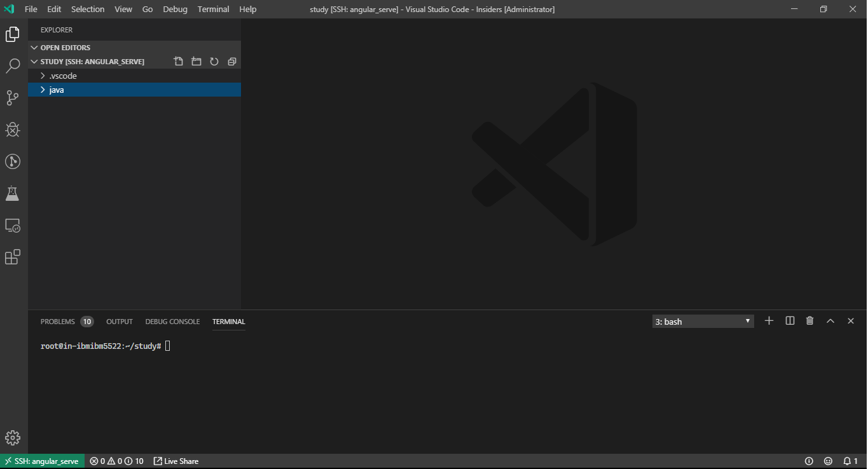Collapse all folders in explorer
The image size is (868, 469).
(232, 62)
